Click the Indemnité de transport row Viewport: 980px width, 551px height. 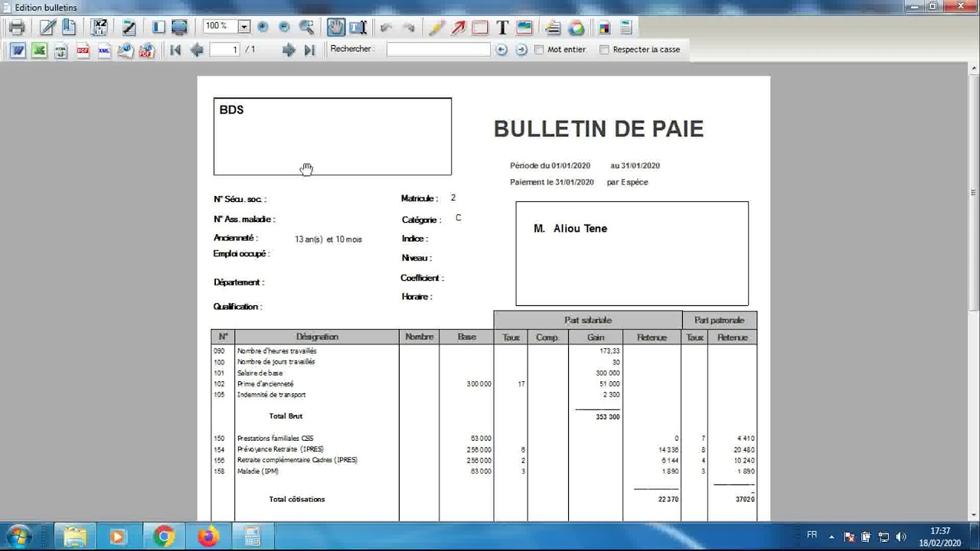(x=484, y=395)
